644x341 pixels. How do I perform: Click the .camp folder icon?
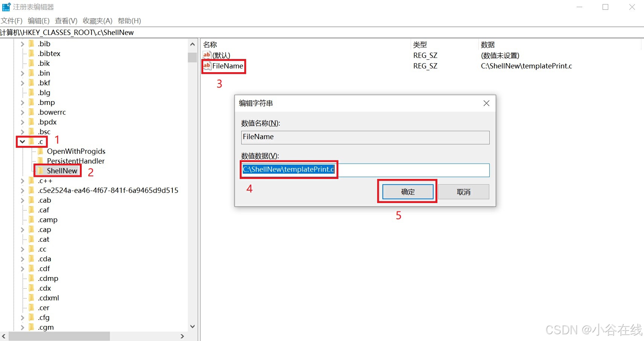point(32,220)
